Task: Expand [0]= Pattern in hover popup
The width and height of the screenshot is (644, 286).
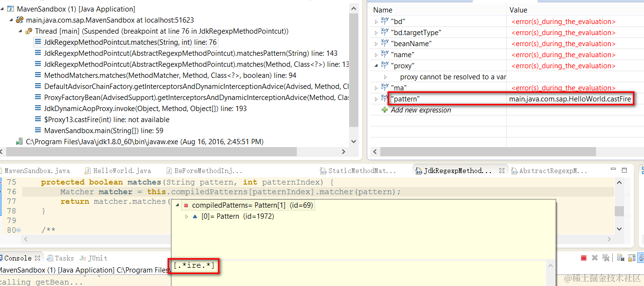Action: [187, 216]
